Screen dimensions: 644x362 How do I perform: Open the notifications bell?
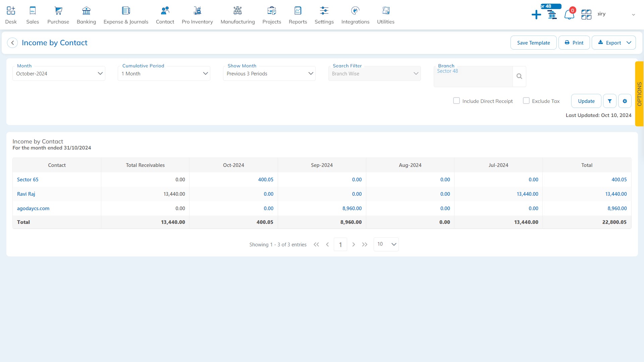click(x=569, y=15)
